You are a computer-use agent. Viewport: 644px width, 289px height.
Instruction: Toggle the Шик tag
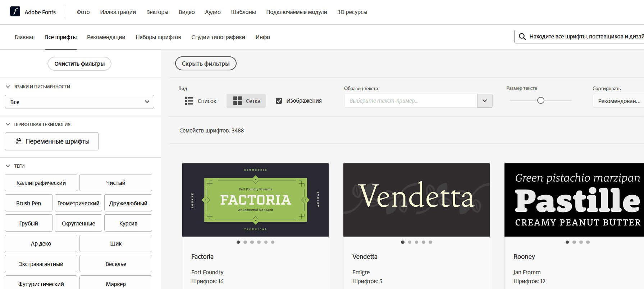pos(116,243)
